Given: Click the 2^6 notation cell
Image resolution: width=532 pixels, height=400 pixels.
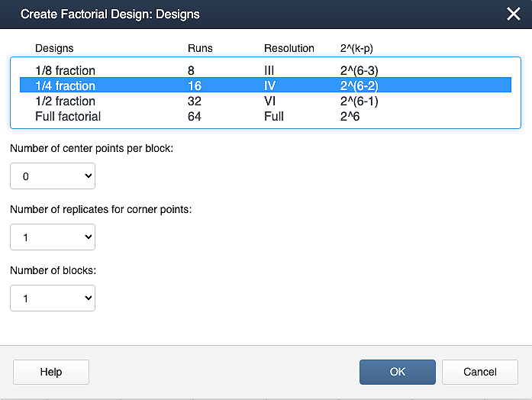Looking at the screenshot, I should pyautogui.click(x=350, y=117).
